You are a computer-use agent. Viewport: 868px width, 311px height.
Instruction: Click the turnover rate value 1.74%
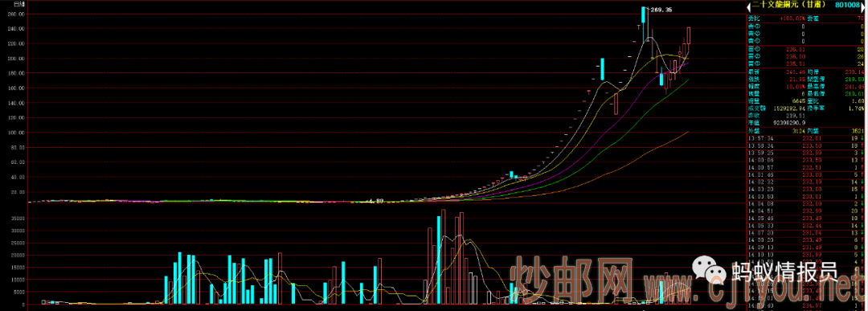[x=857, y=109]
